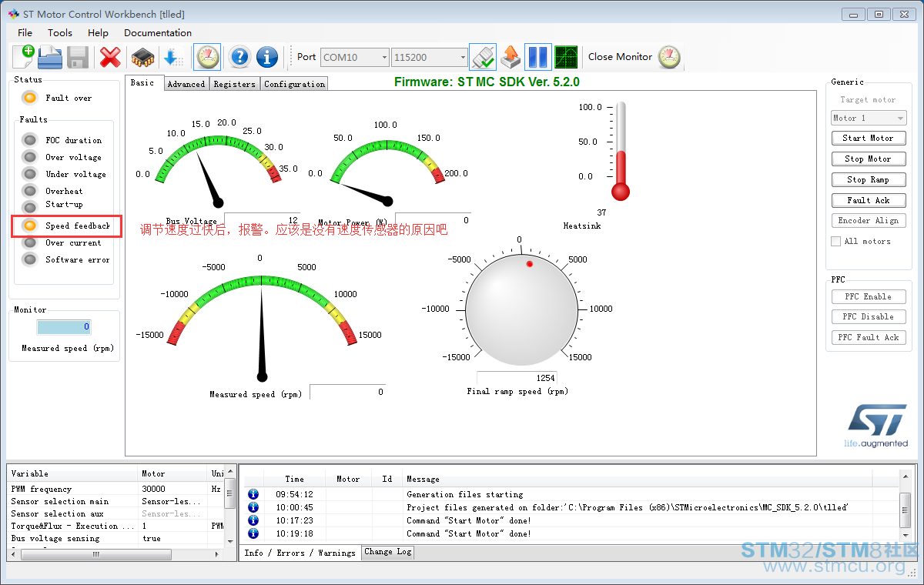This screenshot has height=585, width=924.
Task: Click the PFC Disable button
Action: pos(869,316)
